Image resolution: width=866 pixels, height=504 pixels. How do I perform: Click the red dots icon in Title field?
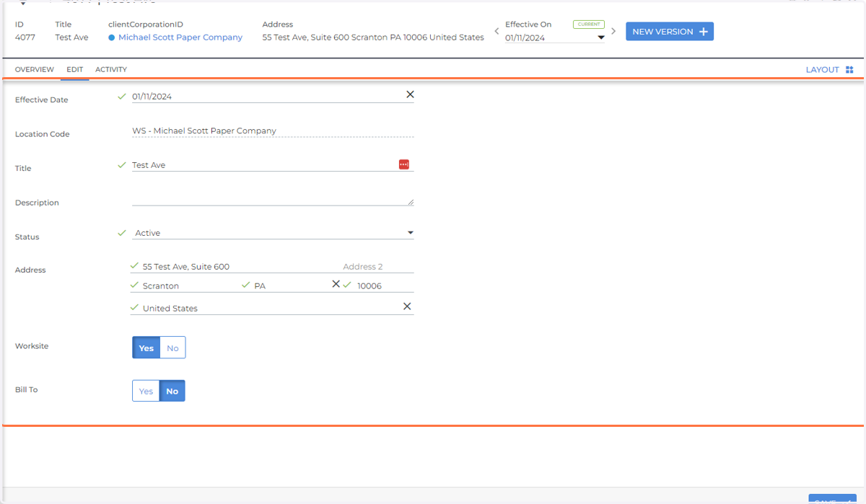[x=404, y=164]
